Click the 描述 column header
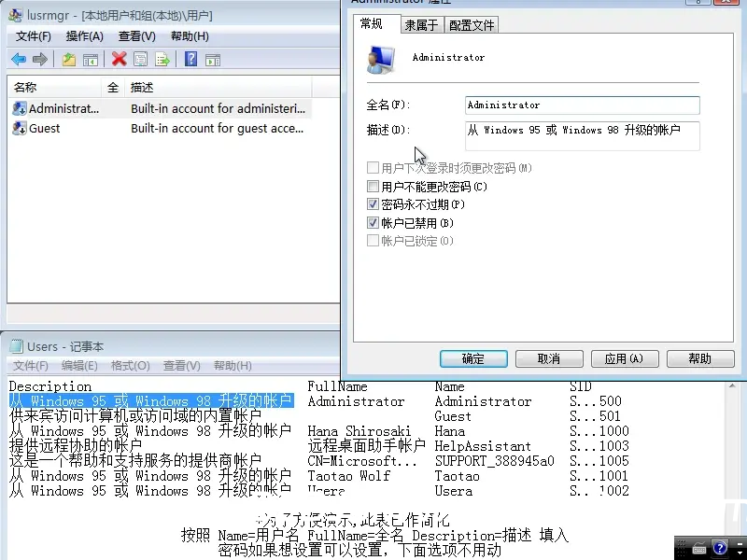 point(218,88)
